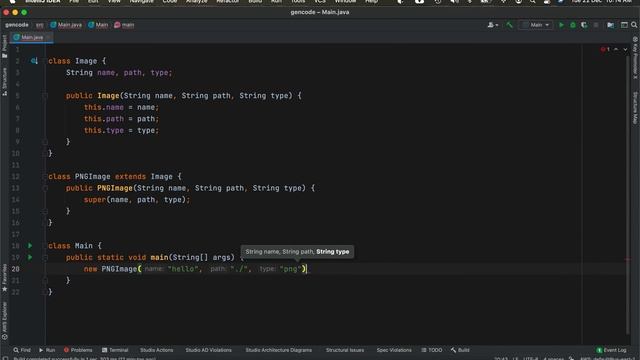The image size is (640, 360).
Task: Open the VCS menu
Action: point(320,2)
